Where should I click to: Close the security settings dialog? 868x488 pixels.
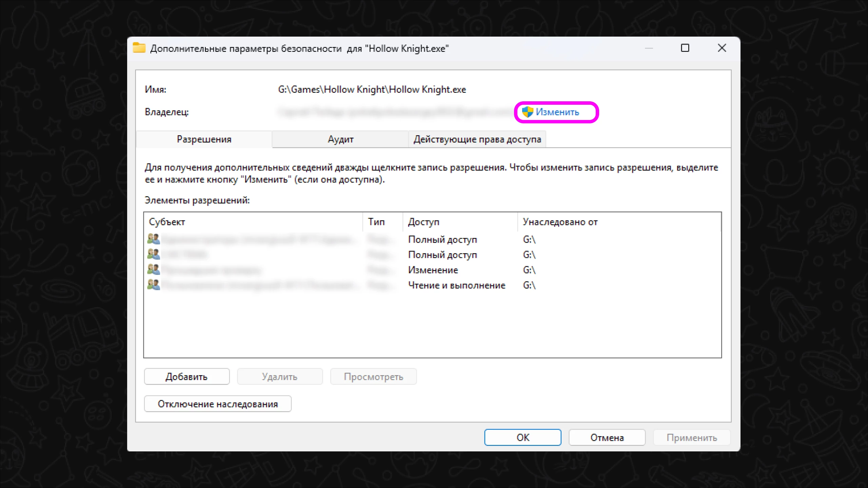tap(722, 48)
